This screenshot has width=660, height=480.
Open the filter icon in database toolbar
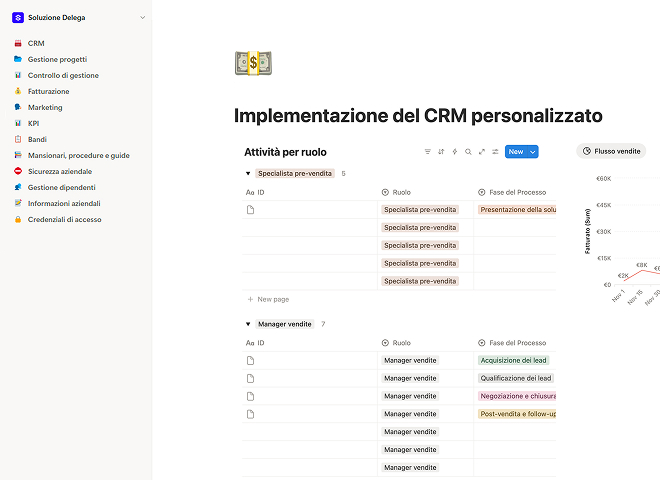pyautogui.click(x=428, y=152)
